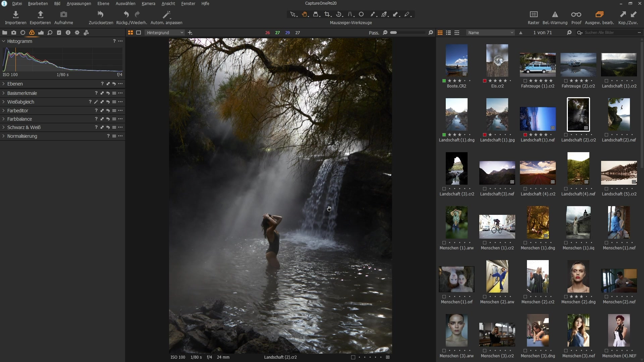Enable Bel.-Warnung exposure warning

point(555,14)
